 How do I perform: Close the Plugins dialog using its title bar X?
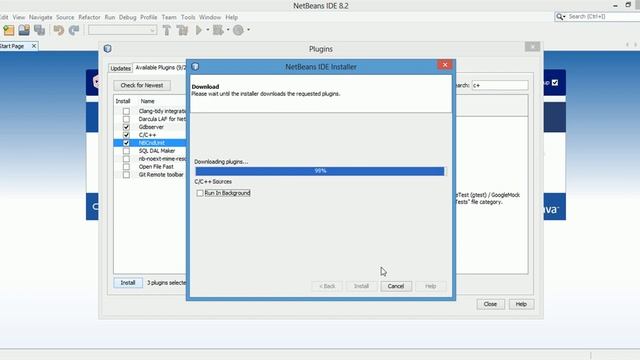[532, 47]
